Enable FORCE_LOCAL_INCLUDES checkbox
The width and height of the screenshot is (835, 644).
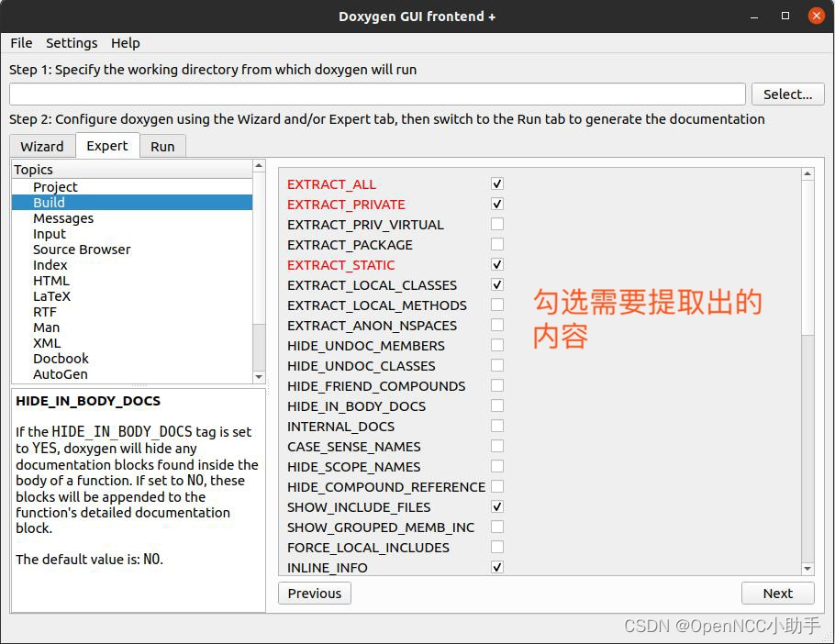[496, 548]
